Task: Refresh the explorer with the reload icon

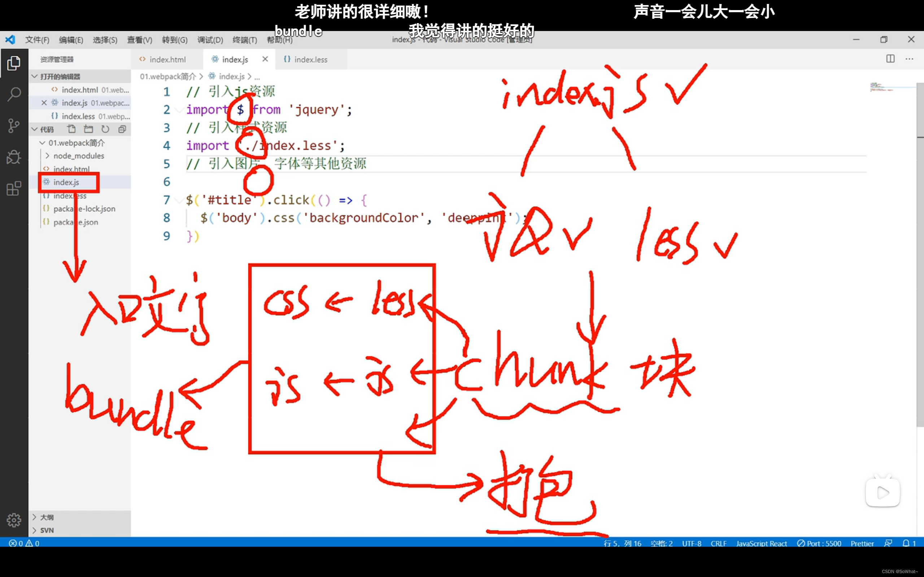Action: tap(105, 129)
